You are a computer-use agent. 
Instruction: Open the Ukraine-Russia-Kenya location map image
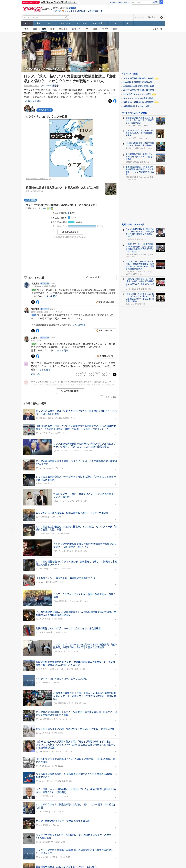coord(71,148)
